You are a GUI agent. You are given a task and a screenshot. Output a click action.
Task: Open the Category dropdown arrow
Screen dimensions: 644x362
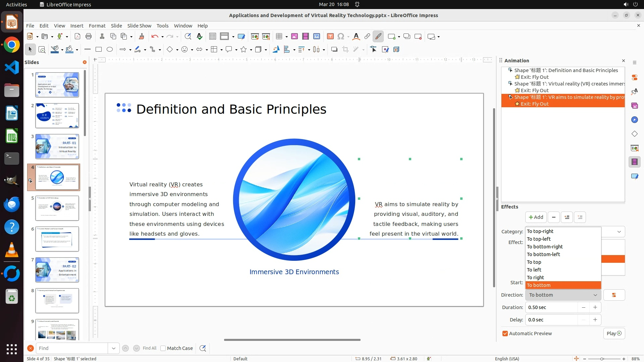[x=619, y=232]
